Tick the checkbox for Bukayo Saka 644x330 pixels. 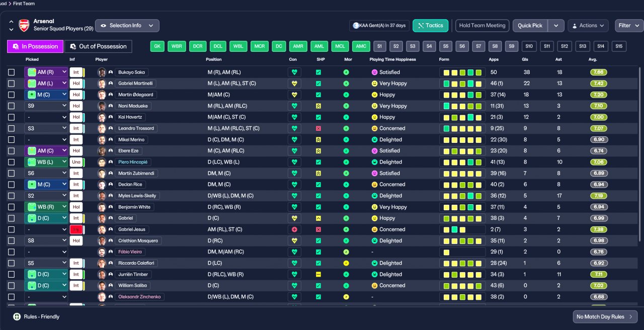11,72
